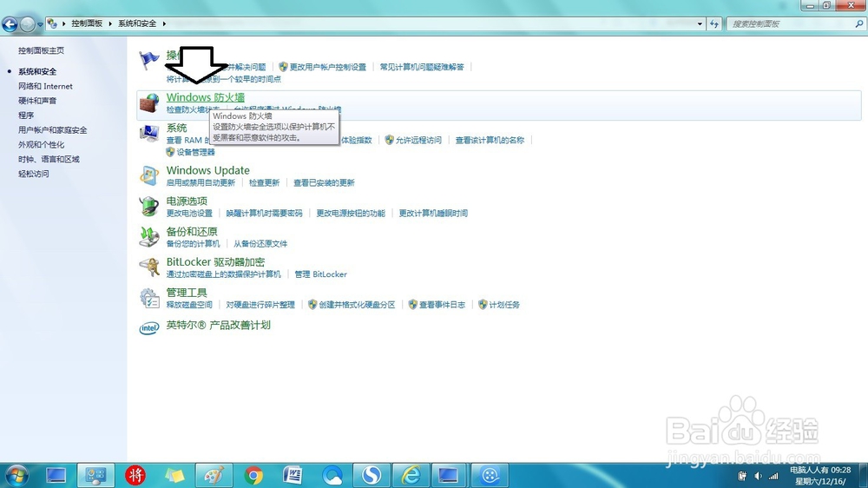Click the taskbar clock showing 09:28
Viewport: 868px width, 488px height.
820,476
